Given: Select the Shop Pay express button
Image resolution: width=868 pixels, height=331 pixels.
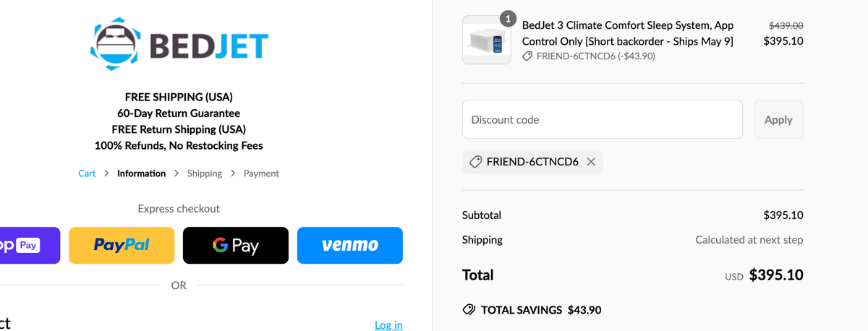Looking at the screenshot, I should (29, 246).
